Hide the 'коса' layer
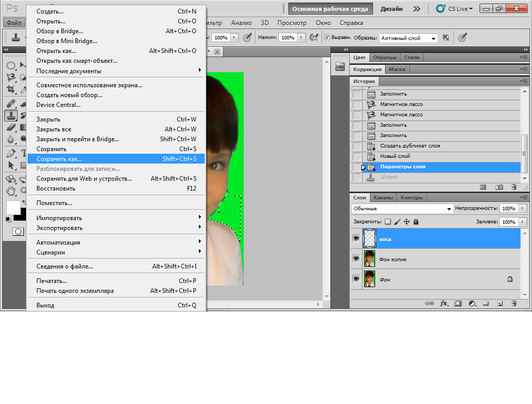The width and height of the screenshot is (532, 404). point(356,238)
